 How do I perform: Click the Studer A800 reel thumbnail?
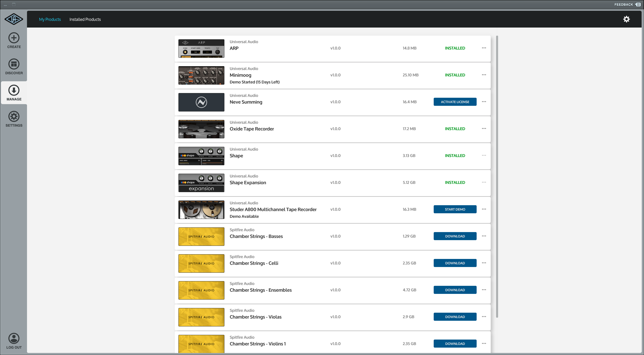[201, 210]
